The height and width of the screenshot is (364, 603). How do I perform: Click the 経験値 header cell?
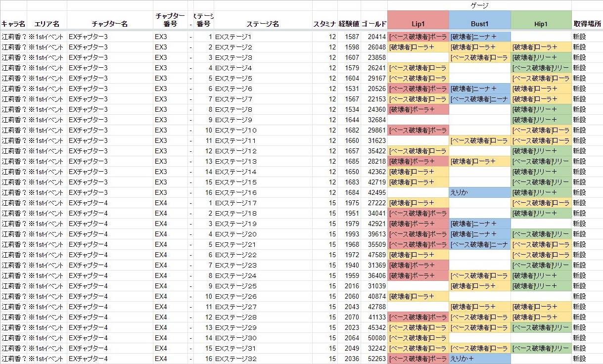click(349, 24)
